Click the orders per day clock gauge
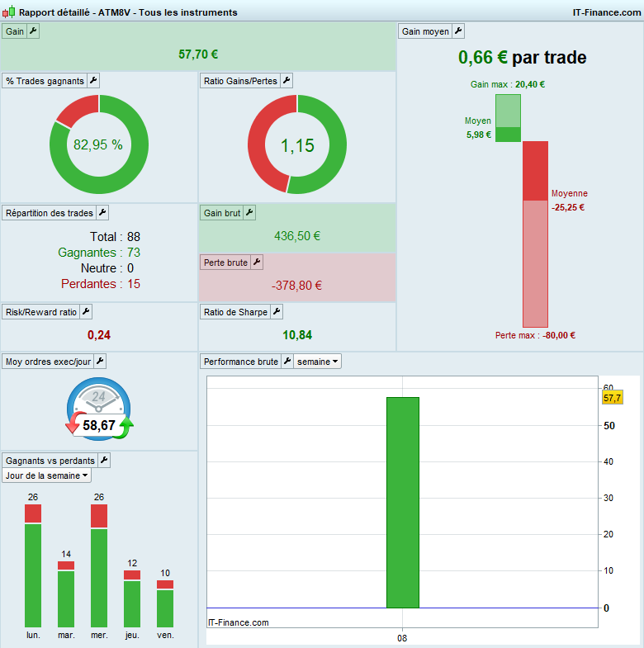This screenshot has height=648, width=644. click(x=99, y=409)
